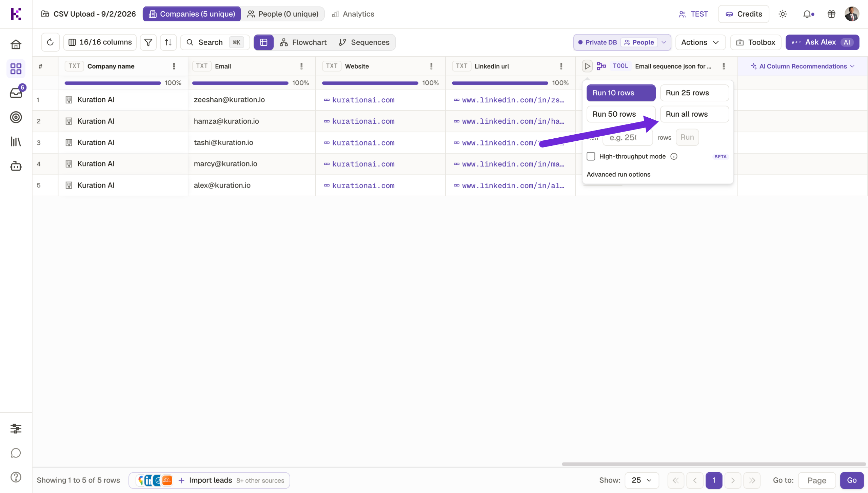This screenshot has height=493, width=868.
Task: Jump to the last page arrow
Action: coord(752,480)
